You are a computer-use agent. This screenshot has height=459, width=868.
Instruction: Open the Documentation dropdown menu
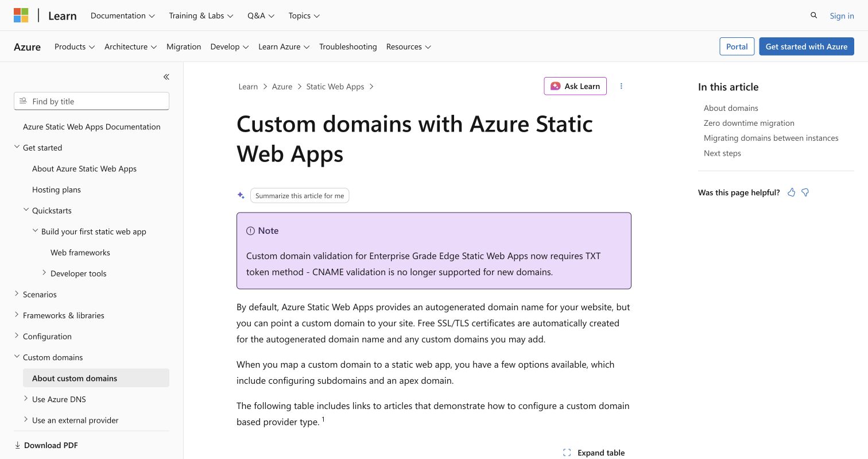coord(123,16)
